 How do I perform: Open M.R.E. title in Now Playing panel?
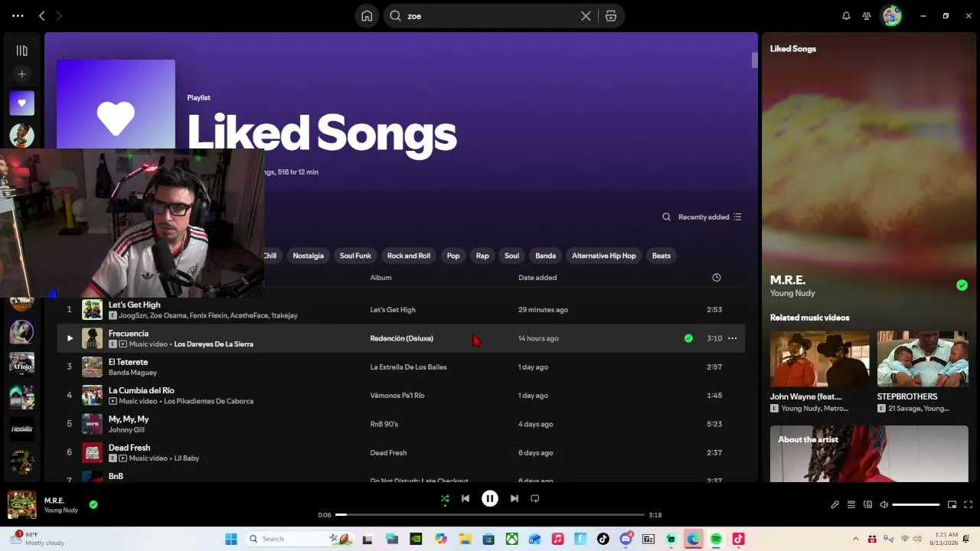[x=788, y=280]
